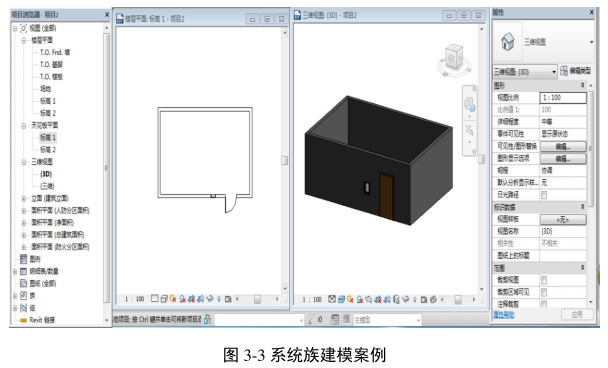Expand the 立面 (建筑立面) elevations node
This screenshot has width=608, height=368.
(x=24, y=199)
